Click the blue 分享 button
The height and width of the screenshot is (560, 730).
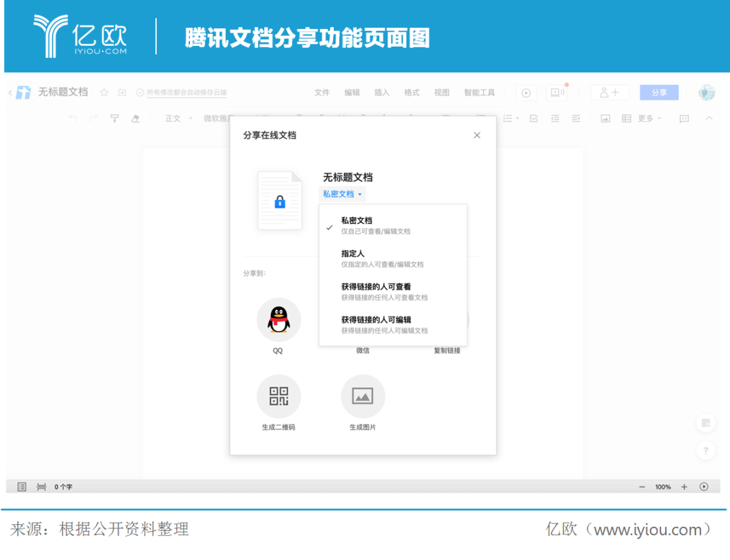pyautogui.click(x=659, y=93)
